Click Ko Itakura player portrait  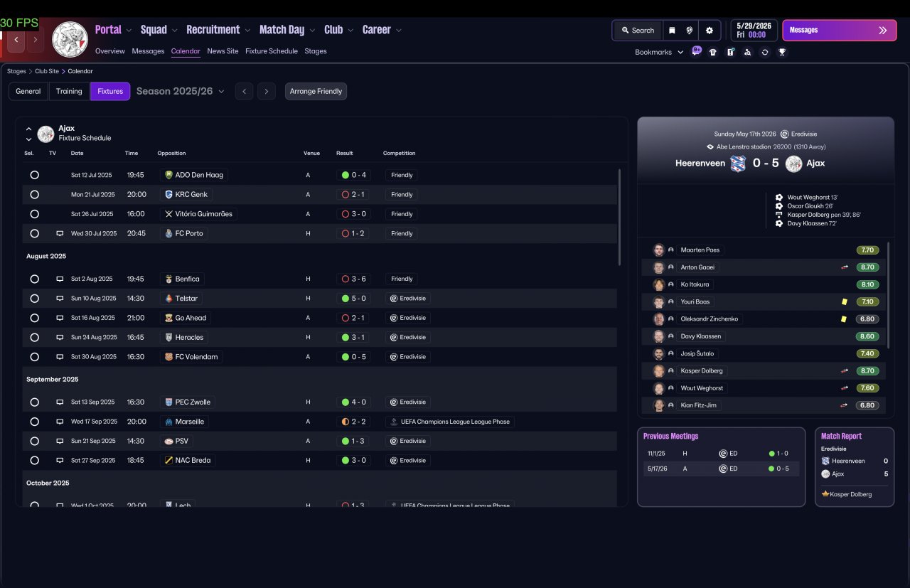point(659,284)
